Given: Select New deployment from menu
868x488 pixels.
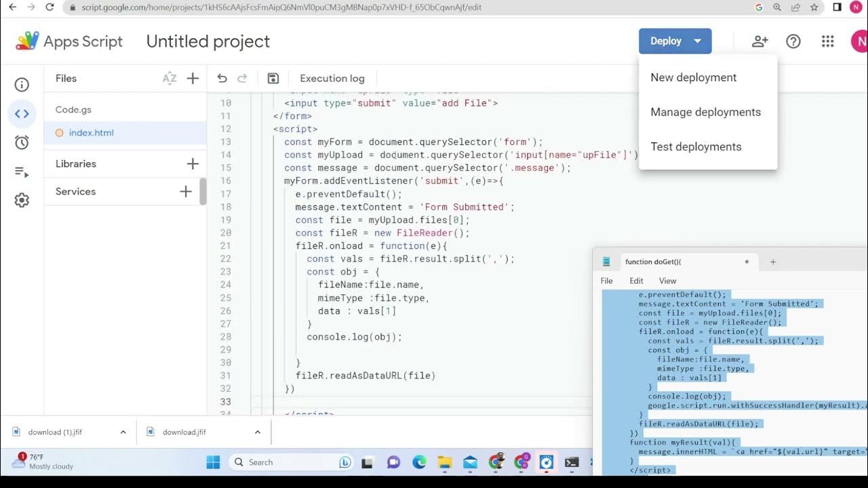Looking at the screenshot, I should click(693, 77).
